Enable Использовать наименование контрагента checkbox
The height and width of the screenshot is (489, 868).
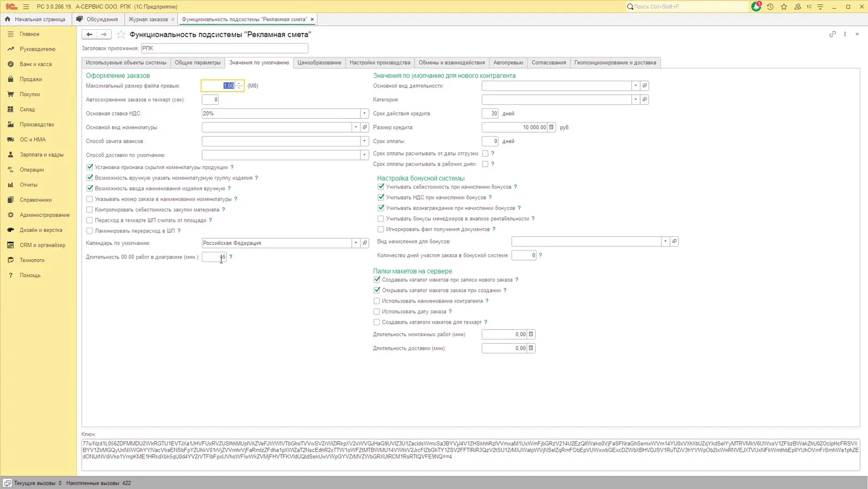(x=376, y=301)
